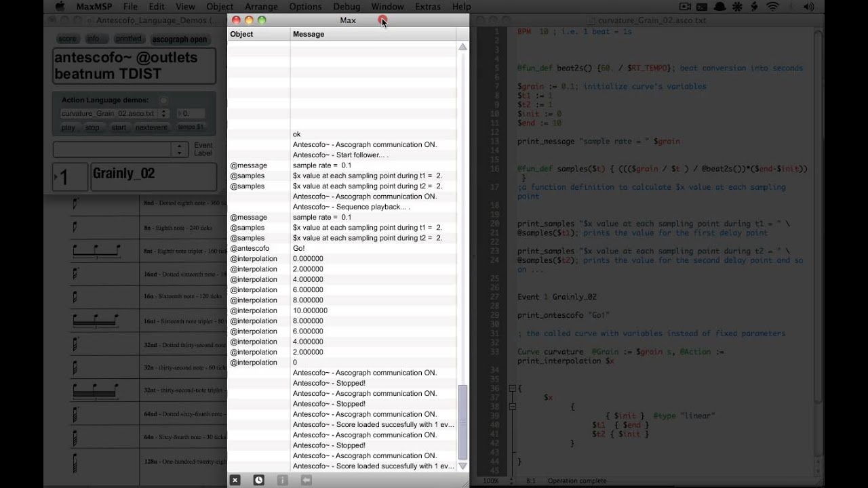Click the Object column header
The image size is (868, 488).
click(x=258, y=34)
